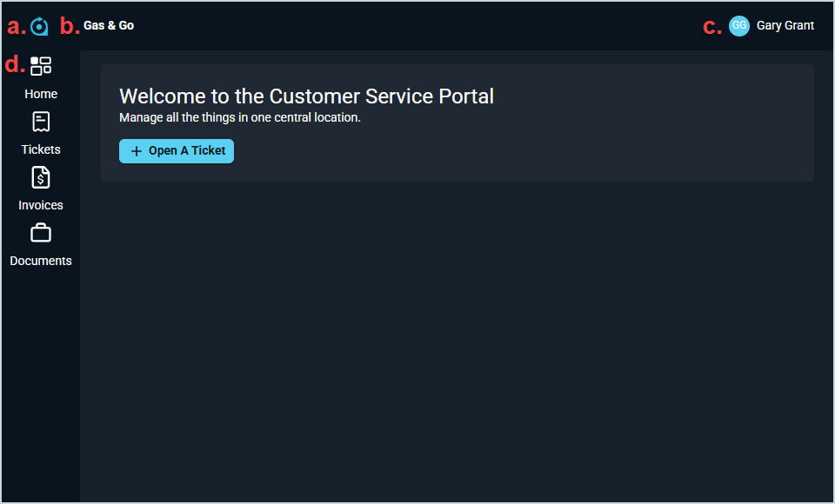
Task: Click the Invoices dollar-document icon
Action: pos(41,178)
